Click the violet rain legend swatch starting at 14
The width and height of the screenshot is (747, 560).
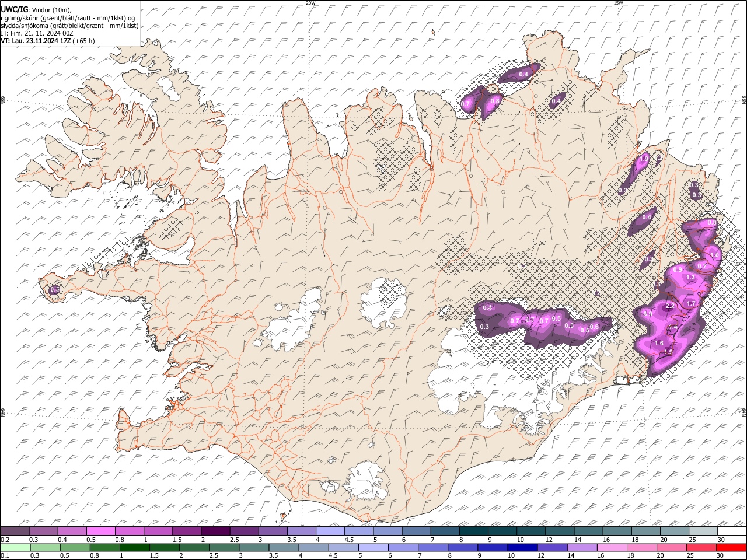582,547
